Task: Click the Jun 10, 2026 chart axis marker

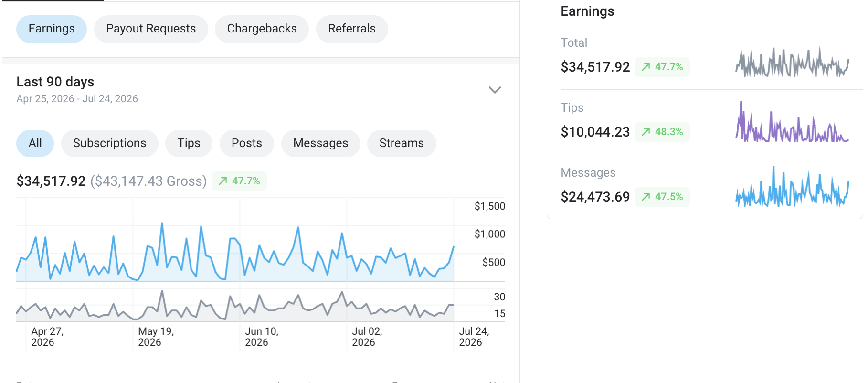Action: 262,337
